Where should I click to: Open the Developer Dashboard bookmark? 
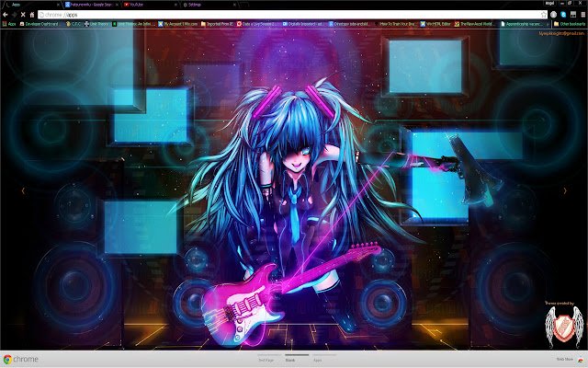coord(40,24)
